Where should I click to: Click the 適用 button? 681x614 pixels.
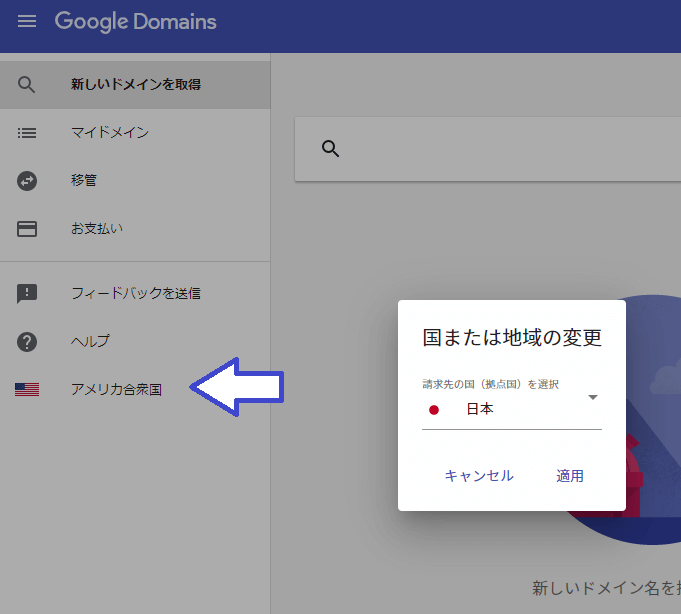(570, 476)
